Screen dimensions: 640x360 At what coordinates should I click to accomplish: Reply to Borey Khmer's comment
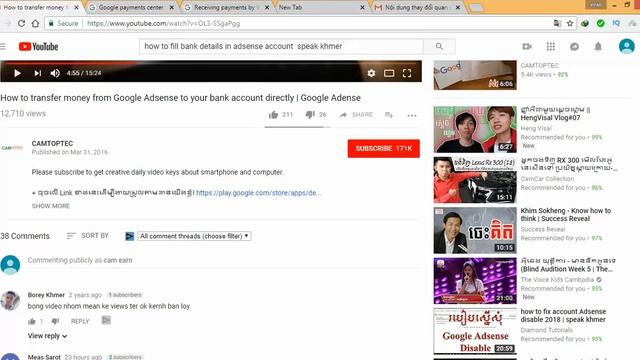[x=80, y=321]
